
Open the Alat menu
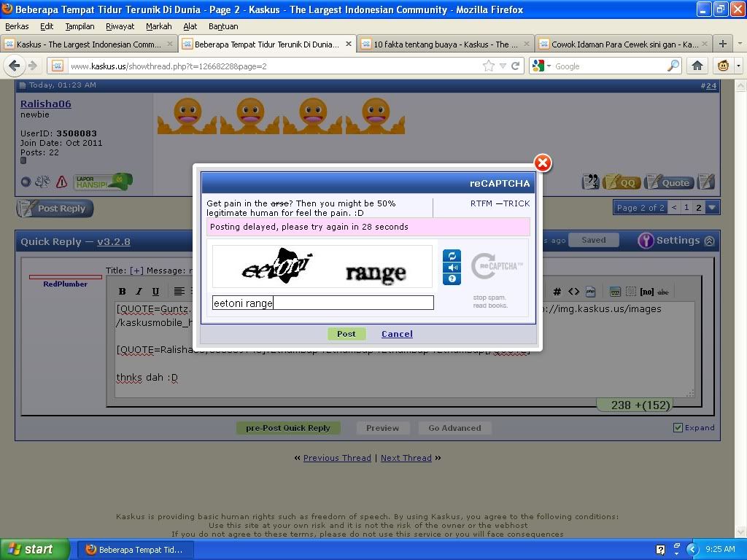tap(190, 26)
